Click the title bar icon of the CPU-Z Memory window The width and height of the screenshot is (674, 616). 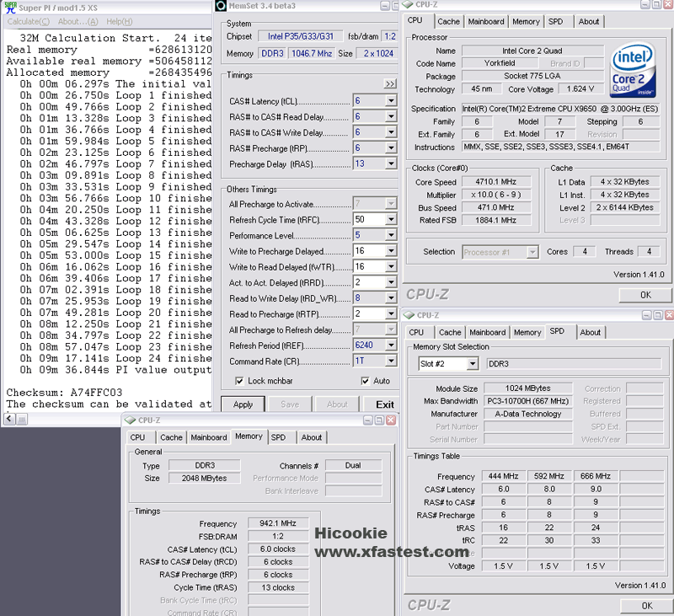pyautogui.click(x=130, y=420)
